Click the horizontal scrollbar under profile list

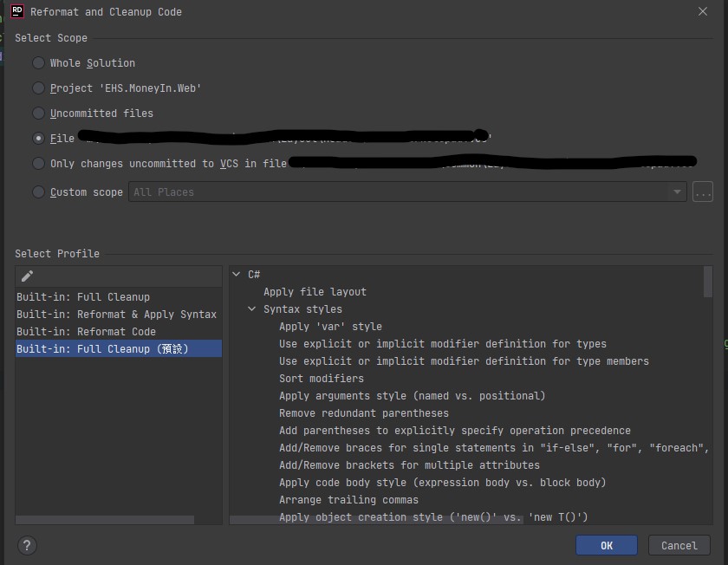click(105, 520)
